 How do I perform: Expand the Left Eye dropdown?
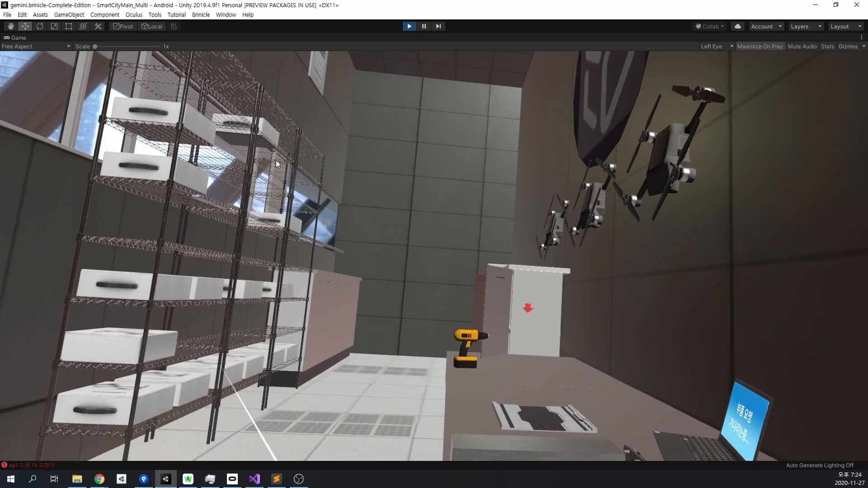(x=717, y=47)
